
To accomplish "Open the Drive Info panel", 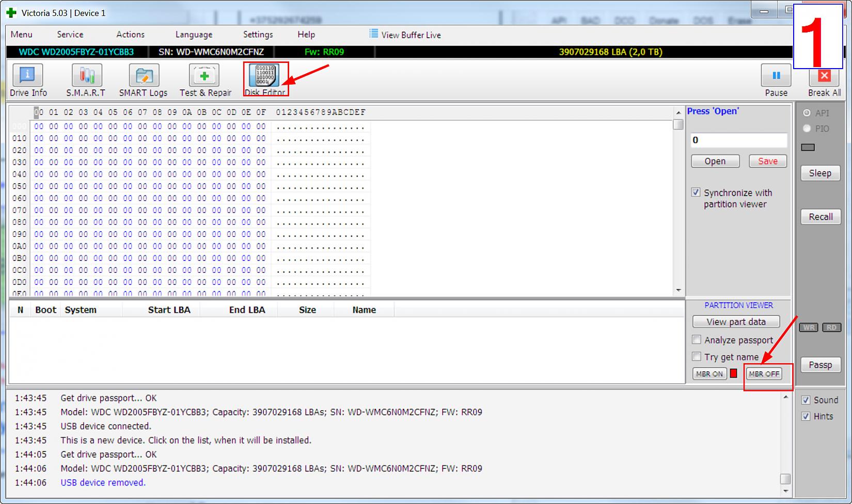I will pyautogui.click(x=28, y=81).
